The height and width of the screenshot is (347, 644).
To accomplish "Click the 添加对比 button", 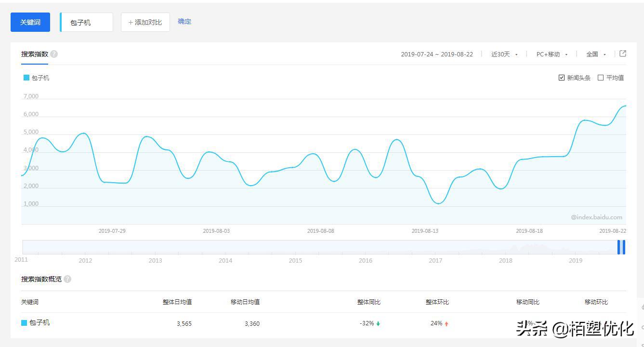I will (x=145, y=22).
